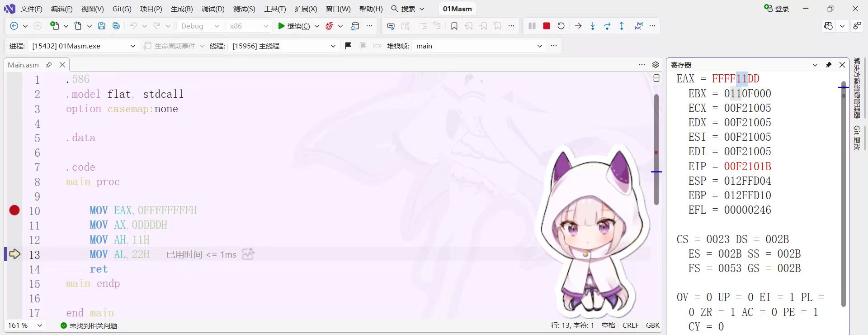Open the Git(G) menu

point(122,9)
